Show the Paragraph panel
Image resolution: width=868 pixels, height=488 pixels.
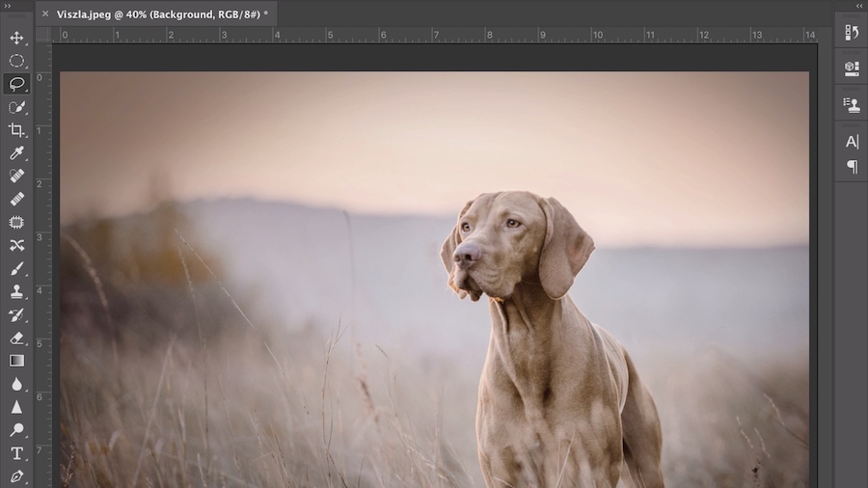click(852, 166)
